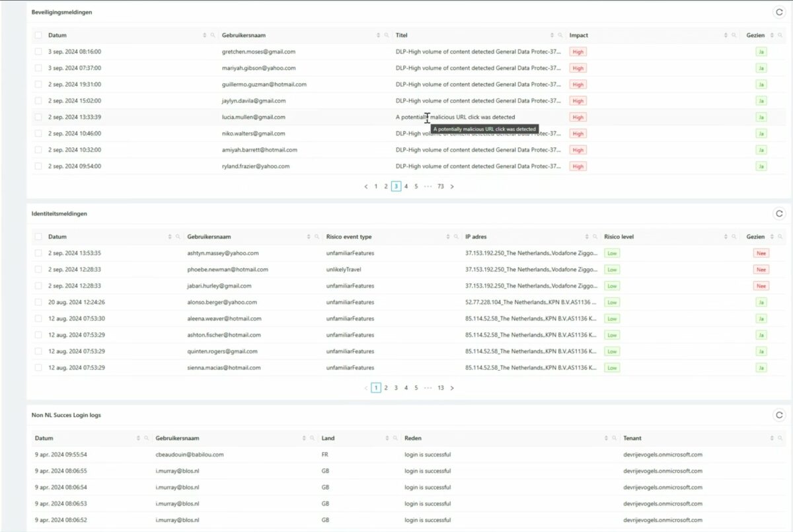Click the 52.77.228.104 IP address cell
This screenshot has height=532, width=793.
pyautogui.click(x=531, y=302)
